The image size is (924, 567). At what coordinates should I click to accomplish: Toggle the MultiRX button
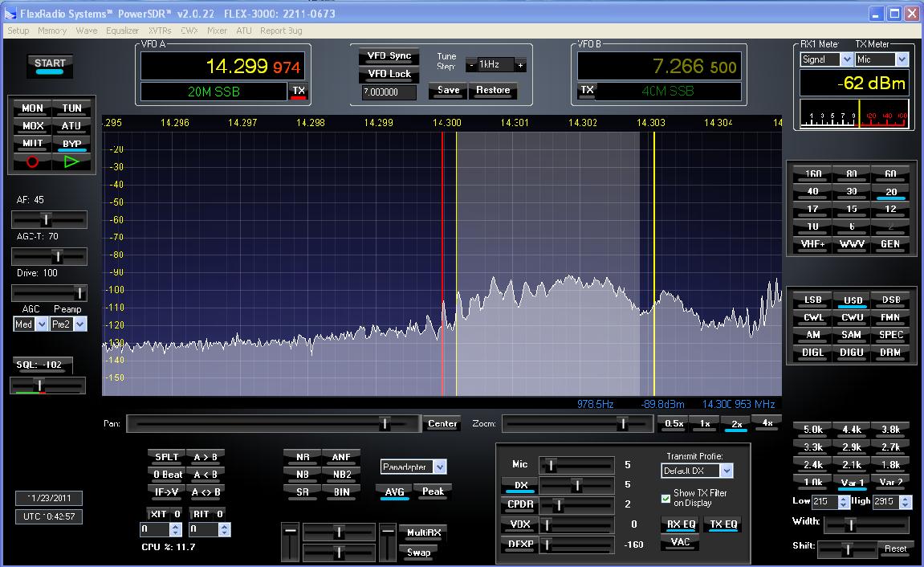click(424, 532)
